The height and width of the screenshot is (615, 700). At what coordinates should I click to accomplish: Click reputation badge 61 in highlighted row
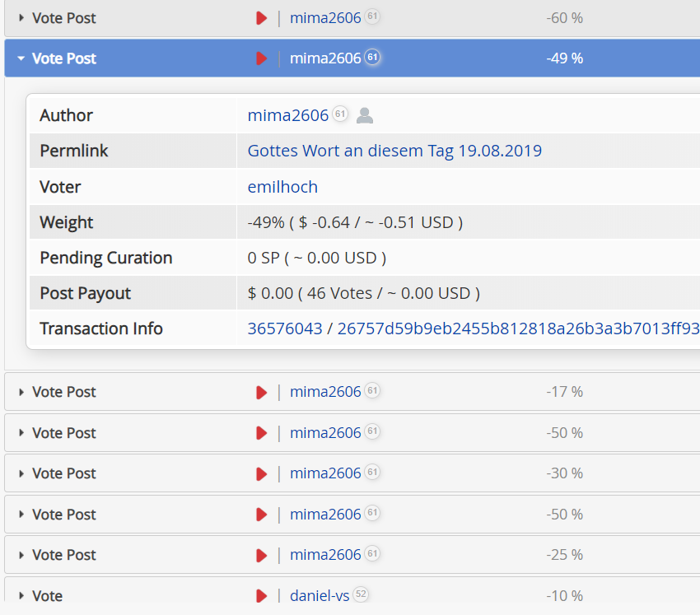tap(372, 57)
